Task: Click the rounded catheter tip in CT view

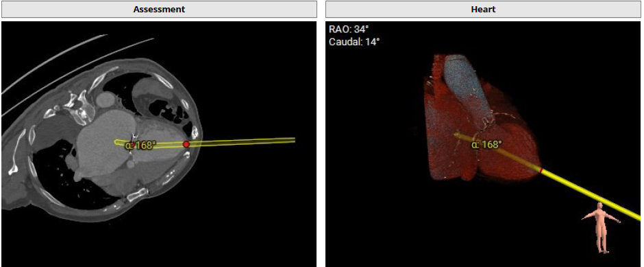Action: [116, 142]
